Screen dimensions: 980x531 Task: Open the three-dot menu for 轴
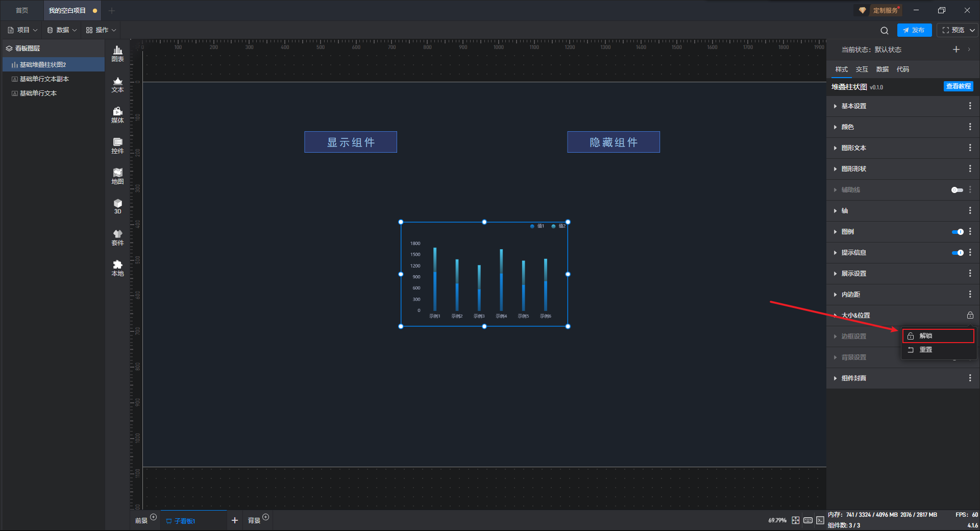click(x=970, y=210)
